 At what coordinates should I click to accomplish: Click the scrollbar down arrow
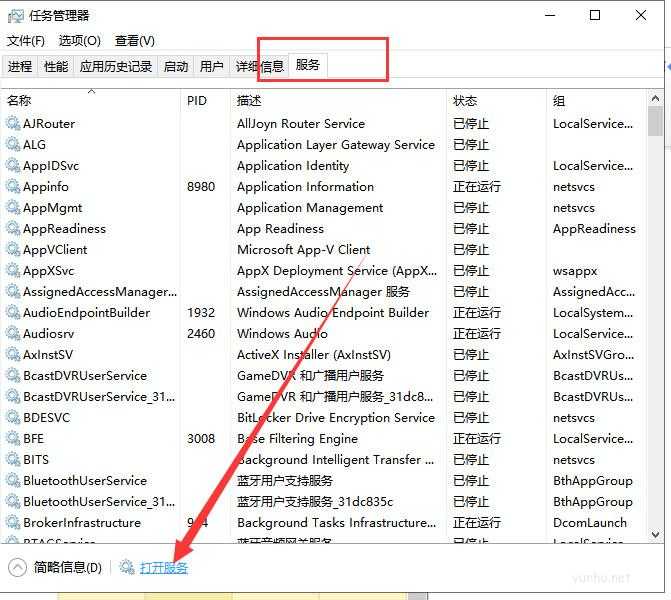coord(655,534)
